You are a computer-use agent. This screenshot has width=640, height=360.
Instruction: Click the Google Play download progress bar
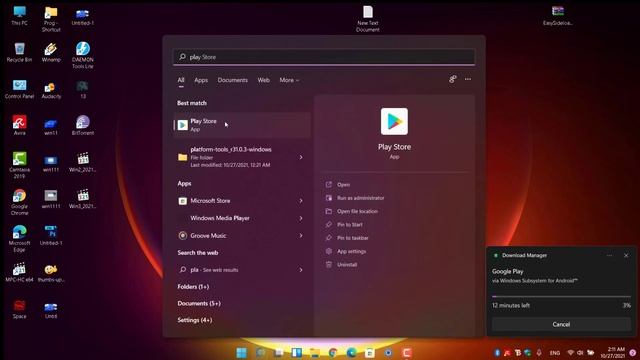tap(561, 296)
